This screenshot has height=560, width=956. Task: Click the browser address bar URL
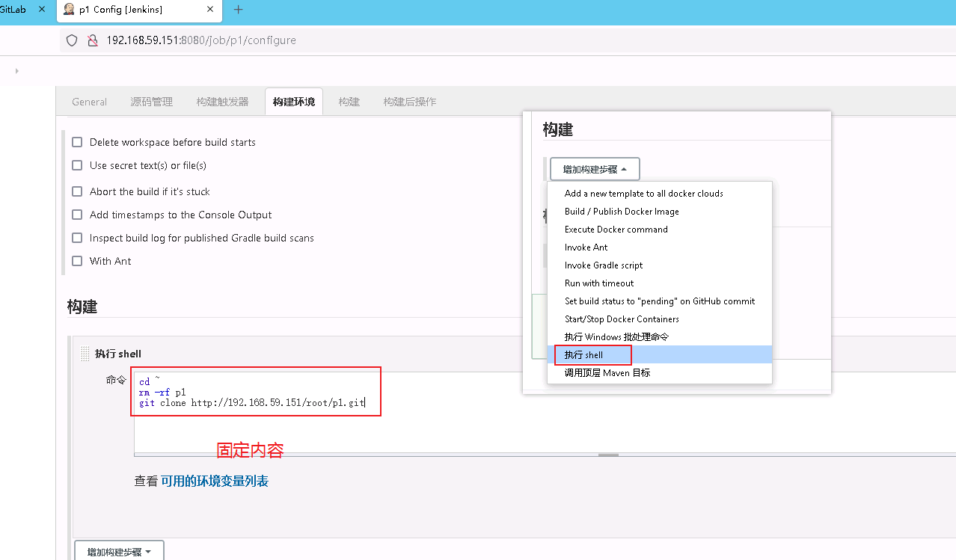201,40
